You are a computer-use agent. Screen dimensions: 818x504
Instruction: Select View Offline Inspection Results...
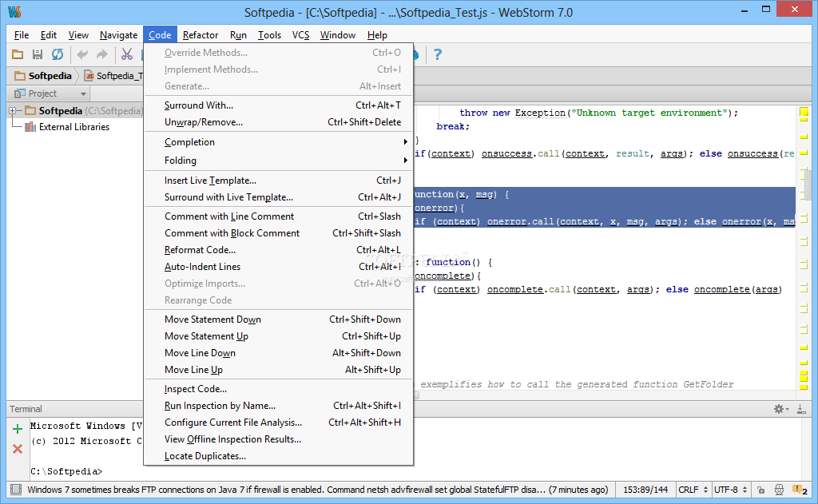[279, 439]
